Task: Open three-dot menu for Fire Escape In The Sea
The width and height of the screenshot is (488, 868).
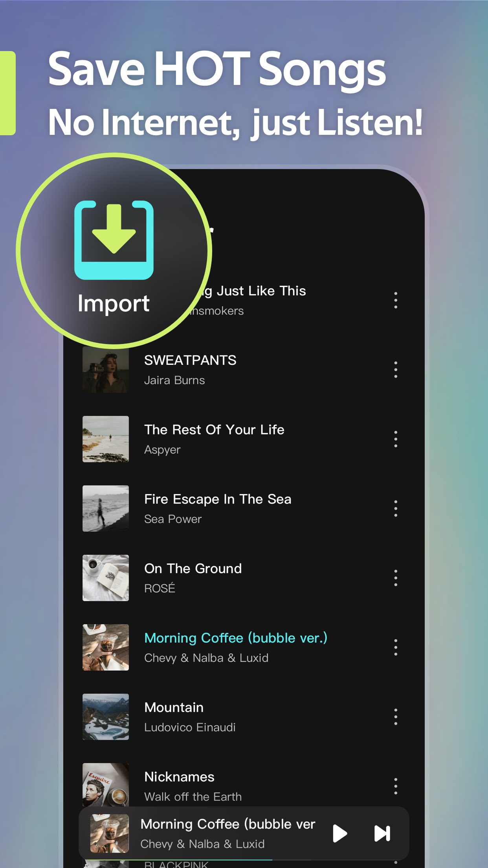Action: (396, 509)
